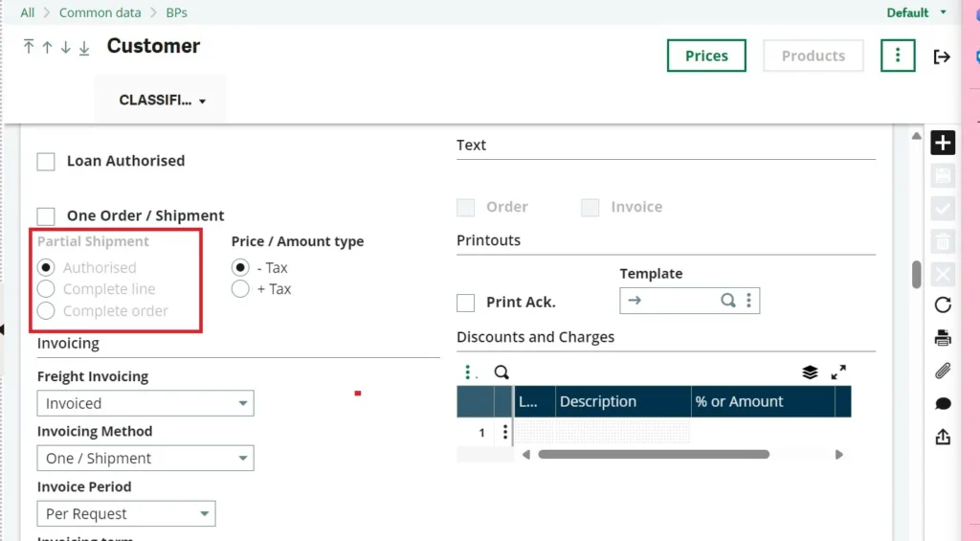Toggle the Text Order checkbox
The image size is (980, 541).
point(466,208)
